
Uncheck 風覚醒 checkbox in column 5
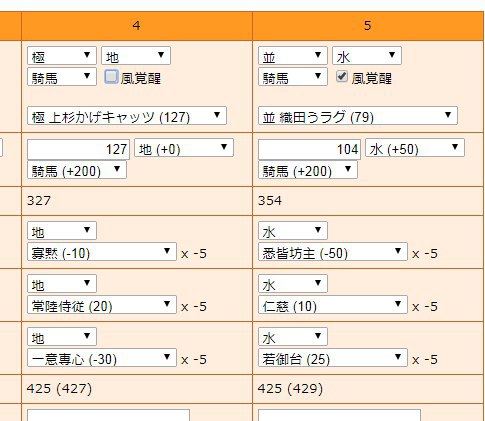pos(342,77)
